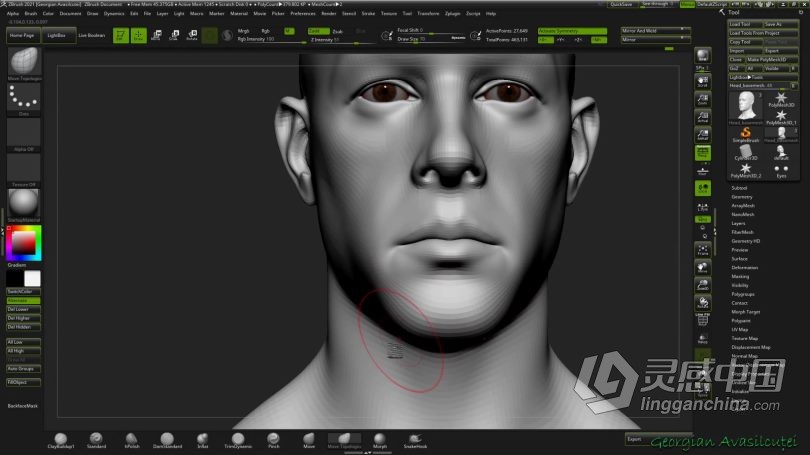The width and height of the screenshot is (810, 455).
Task: Adjust the Draw Size slider
Action: coord(431,39)
